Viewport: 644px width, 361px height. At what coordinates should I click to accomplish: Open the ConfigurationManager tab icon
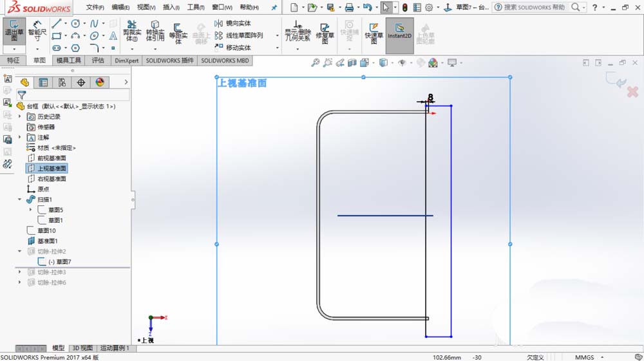(x=62, y=82)
